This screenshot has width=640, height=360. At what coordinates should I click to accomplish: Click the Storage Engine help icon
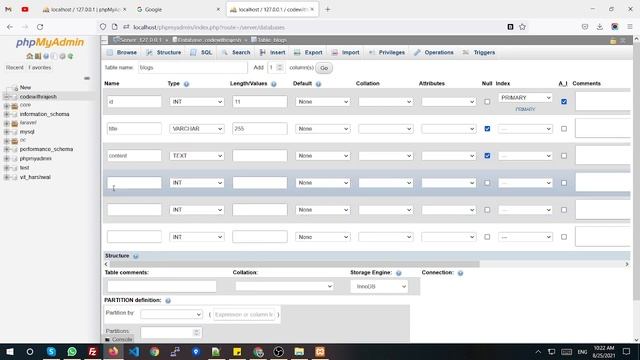point(399,273)
